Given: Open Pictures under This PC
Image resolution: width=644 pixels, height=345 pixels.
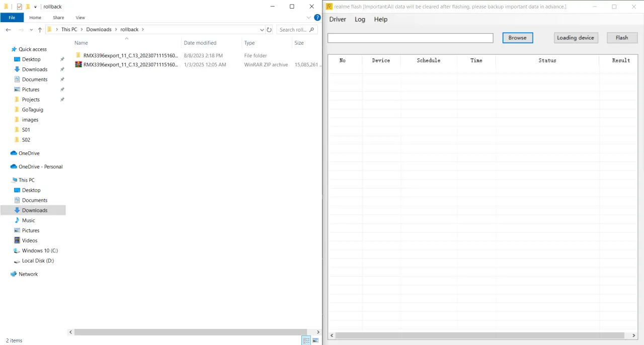Looking at the screenshot, I should pyautogui.click(x=31, y=230).
